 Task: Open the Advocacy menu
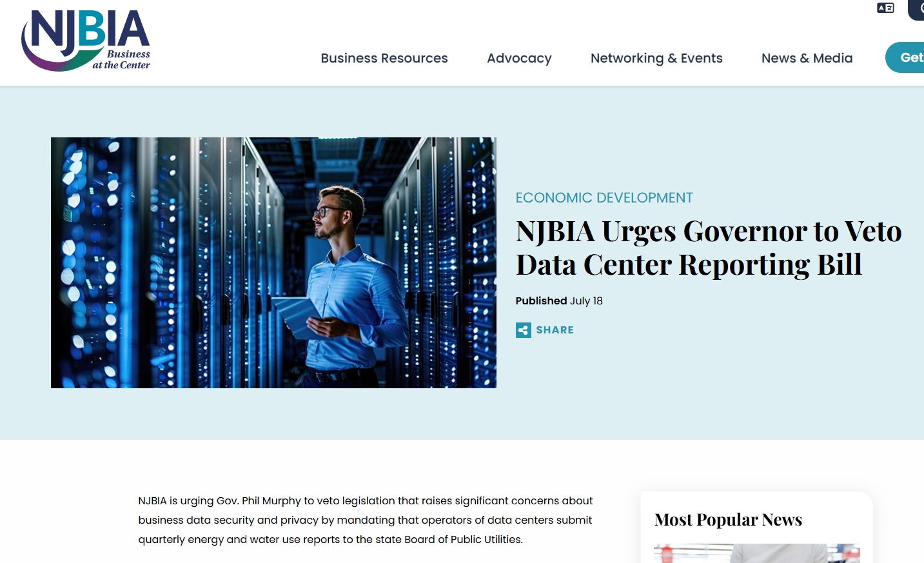(x=519, y=58)
